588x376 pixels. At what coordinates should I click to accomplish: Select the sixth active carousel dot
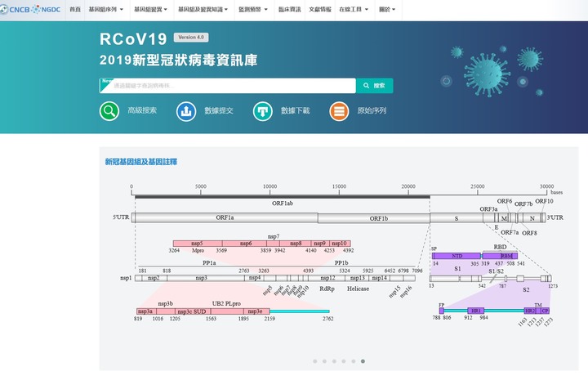tap(363, 361)
